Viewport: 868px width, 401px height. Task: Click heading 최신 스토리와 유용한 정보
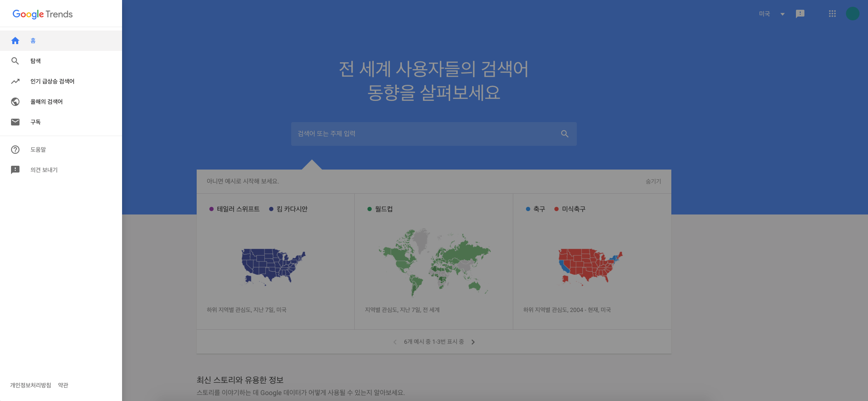point(240,380)
